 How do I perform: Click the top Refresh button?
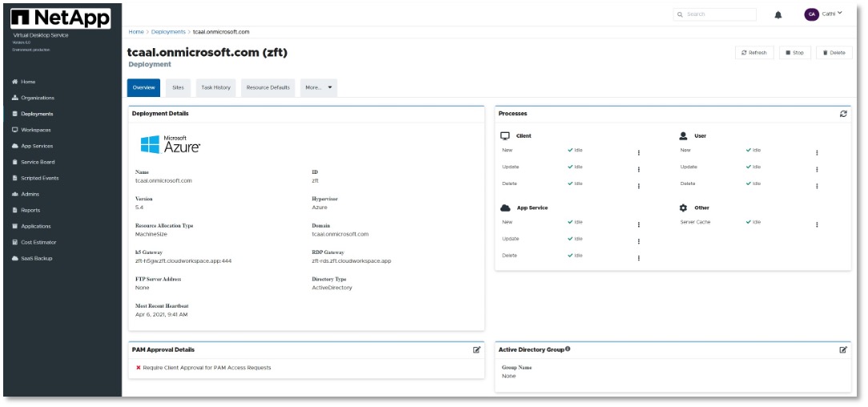(x=754, y=52)
